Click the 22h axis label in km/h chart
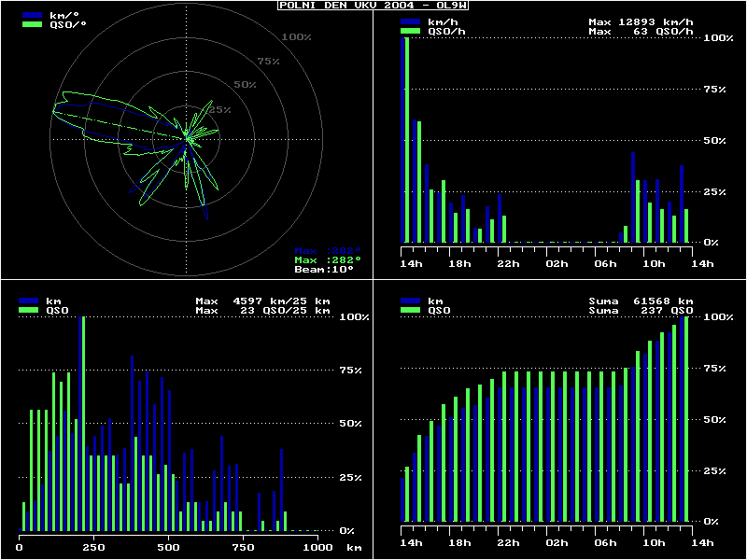Image resolution: width=747 pixels, height=560 pixels. [508, 264]
